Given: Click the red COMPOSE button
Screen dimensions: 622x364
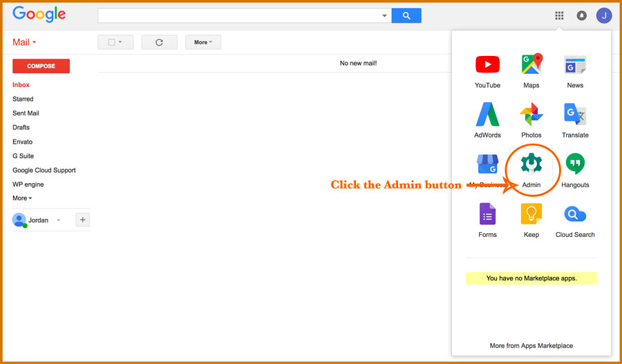Looking at the screenshot, I should [x=41, y=66].
